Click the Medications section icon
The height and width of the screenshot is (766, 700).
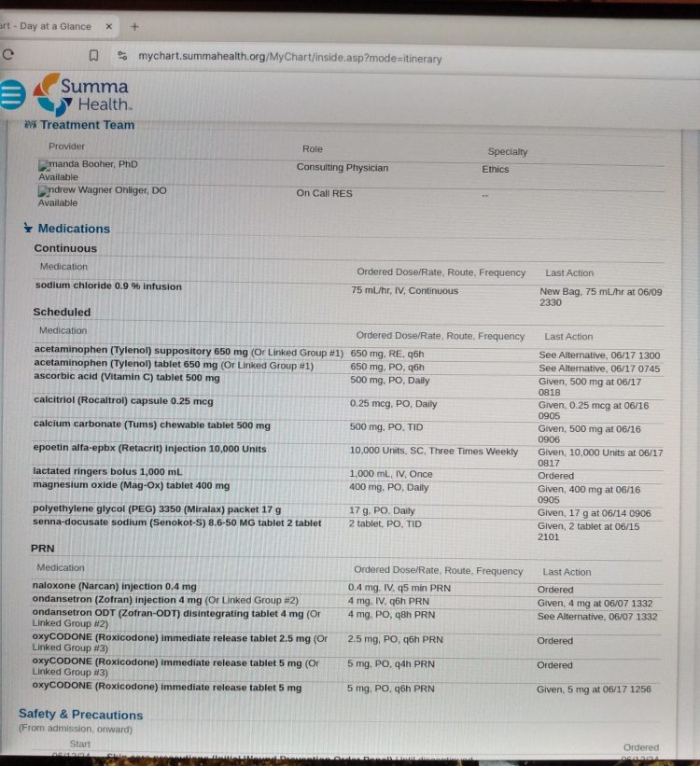coord(28,230)
